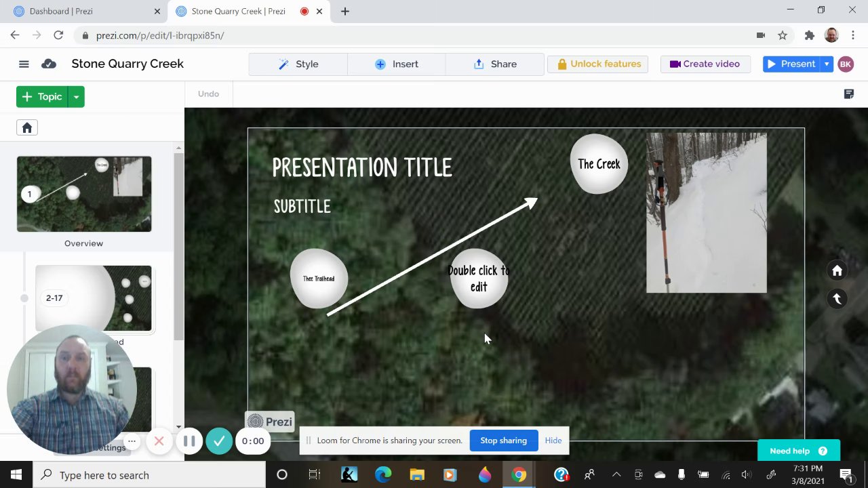Open the browser extensions puzzle icon

pos(809,35)
